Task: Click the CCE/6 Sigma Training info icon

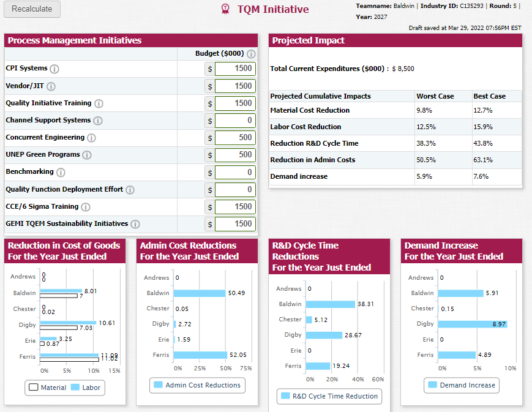Action: [x=86, y=207]
